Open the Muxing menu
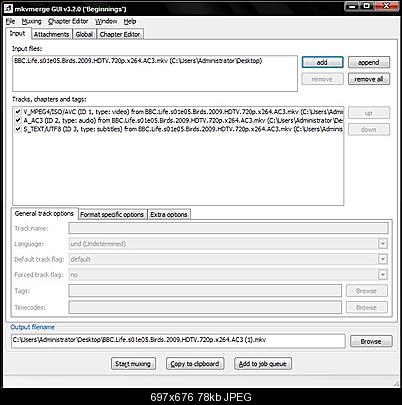The image size is (402, 405). tap(32, 22)
